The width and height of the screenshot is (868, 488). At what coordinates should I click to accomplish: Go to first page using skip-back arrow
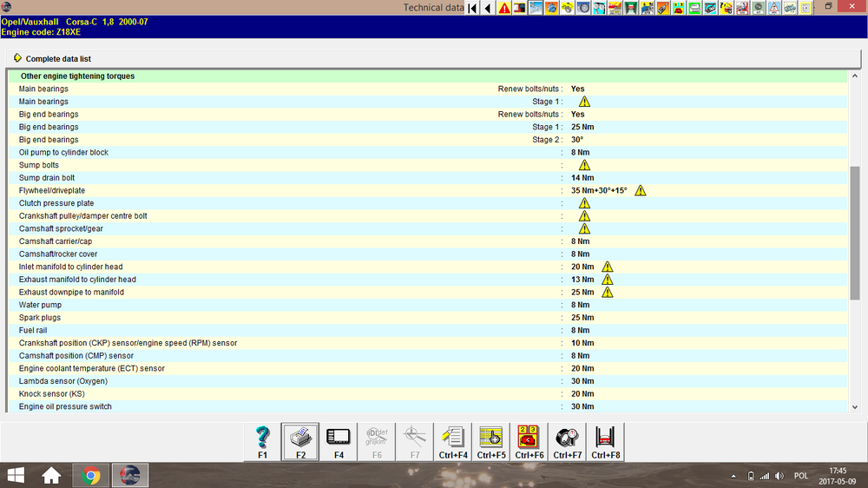click(473, 8)
